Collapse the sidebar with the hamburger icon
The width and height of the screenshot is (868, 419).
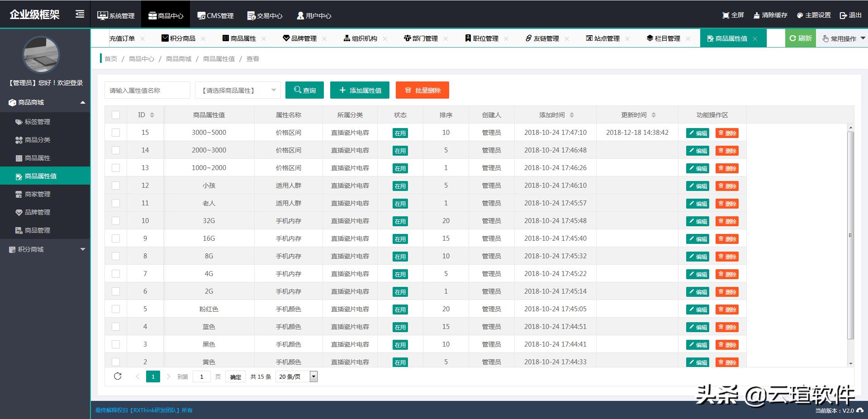80,14
